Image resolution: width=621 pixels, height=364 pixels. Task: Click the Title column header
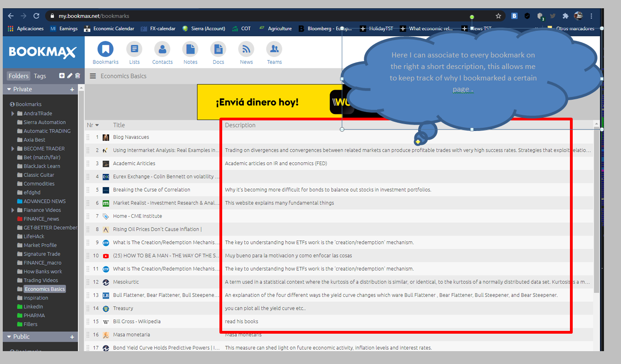[119, 125]
